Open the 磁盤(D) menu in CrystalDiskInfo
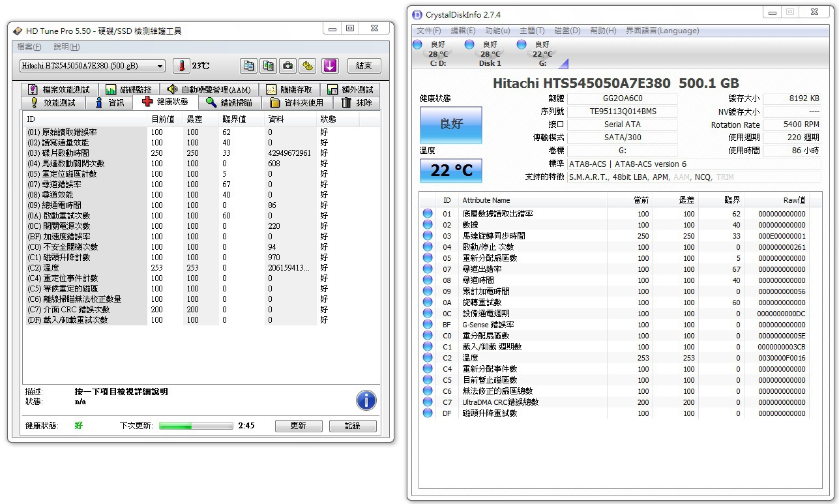 [x=567, y=31]
